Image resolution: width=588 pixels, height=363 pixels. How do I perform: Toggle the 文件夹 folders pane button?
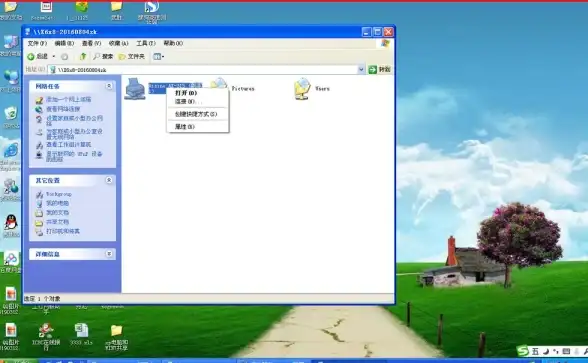[132, 57]
